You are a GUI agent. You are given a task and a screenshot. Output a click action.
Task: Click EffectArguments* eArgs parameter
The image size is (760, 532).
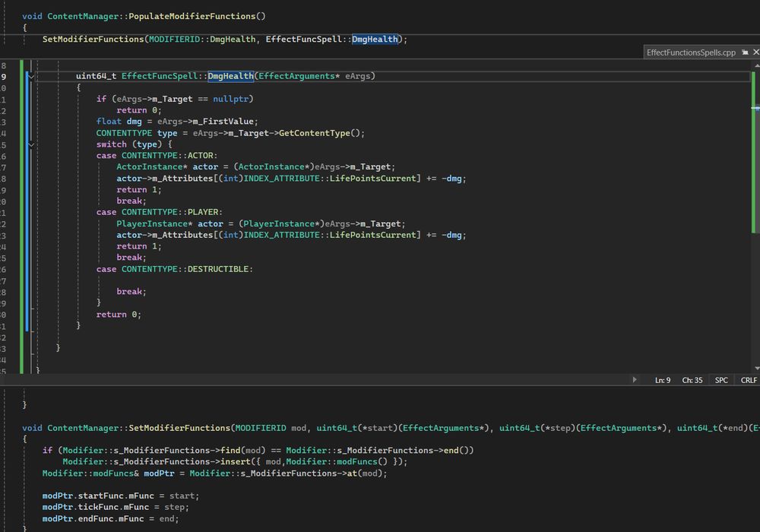(315, 76)
